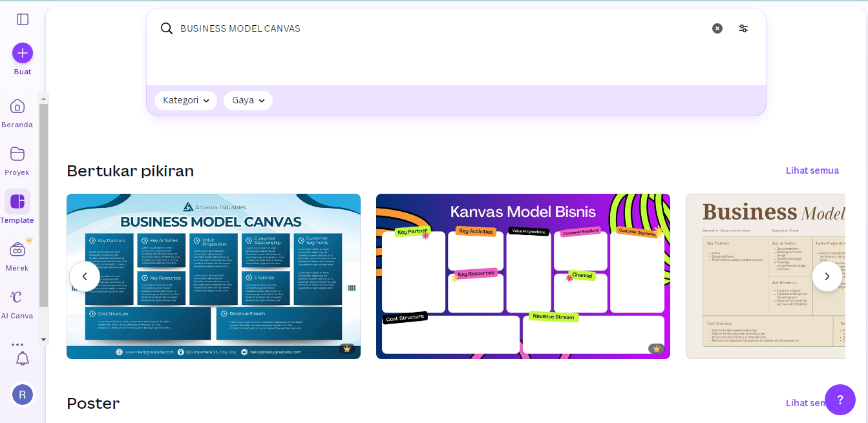Open the Merek brand icon
This screenshot has height=423, width=868.
[x=17, y=250]
